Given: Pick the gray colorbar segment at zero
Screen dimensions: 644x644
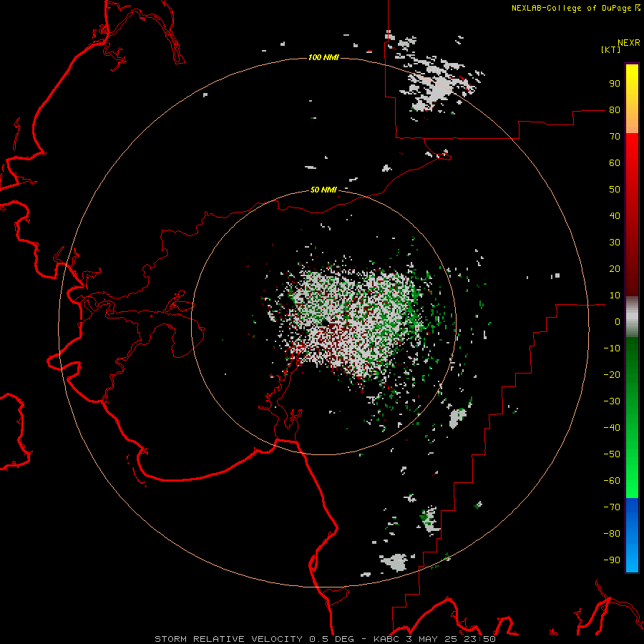Looking at the screenshot, I should 632,317.
